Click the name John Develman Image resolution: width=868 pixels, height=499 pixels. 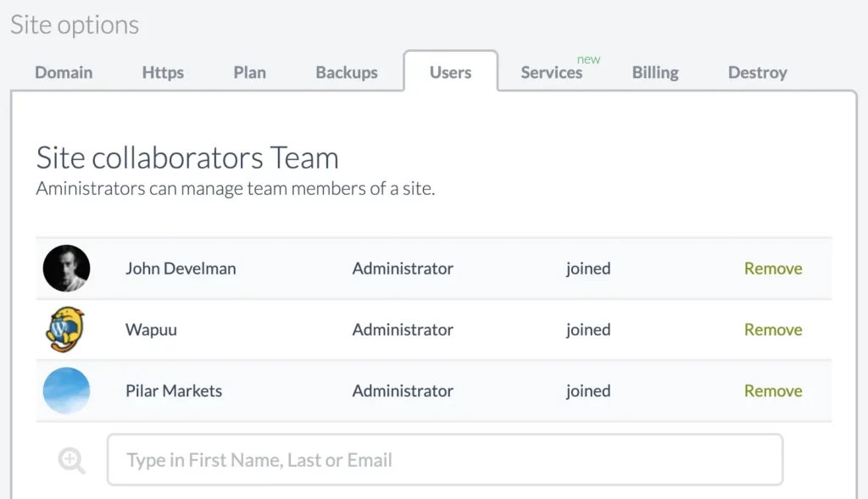coord(181,269)
